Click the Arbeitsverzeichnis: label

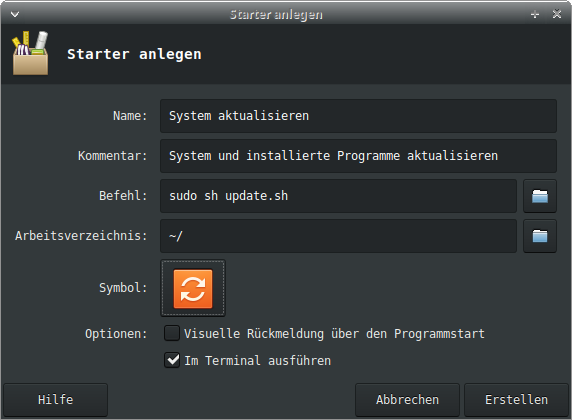81,236
